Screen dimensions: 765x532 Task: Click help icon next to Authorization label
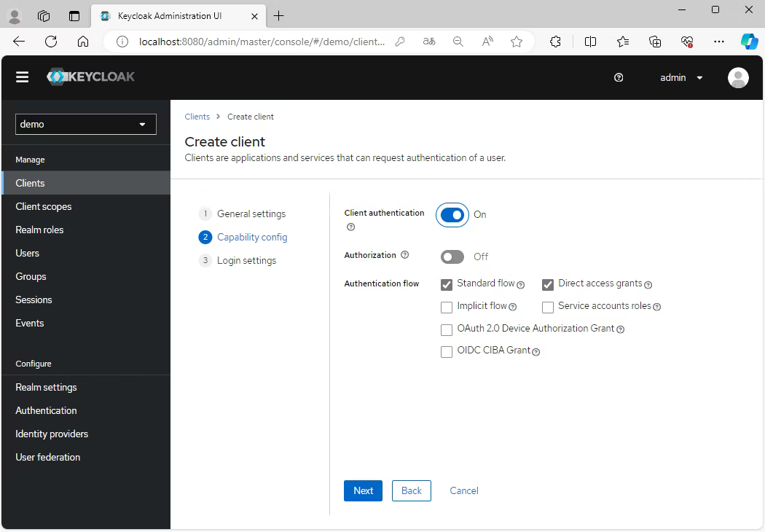(405, 255)
